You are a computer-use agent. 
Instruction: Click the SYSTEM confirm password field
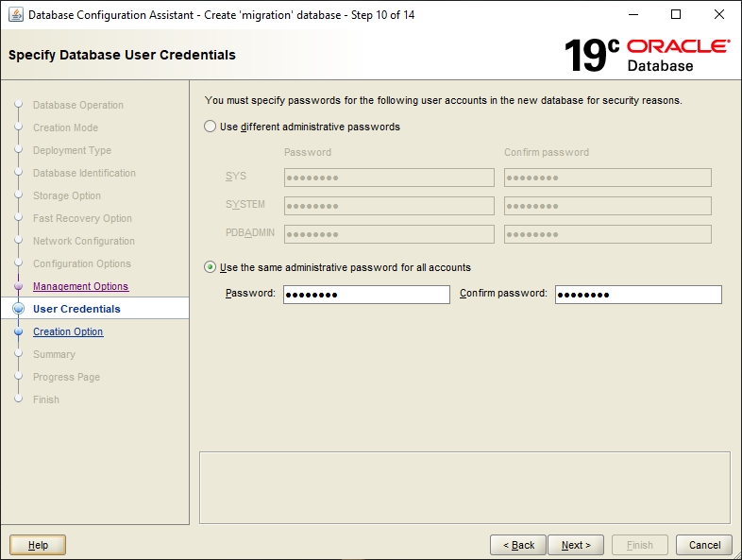tap(607, 206)
